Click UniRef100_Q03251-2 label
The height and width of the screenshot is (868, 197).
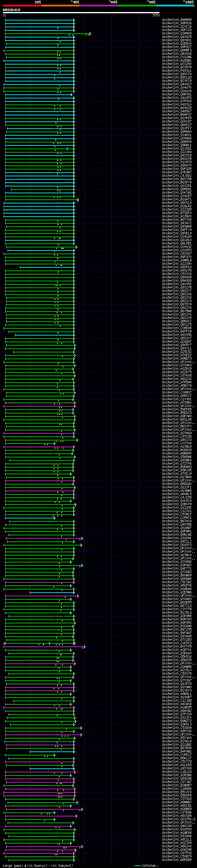coord(179,819)
